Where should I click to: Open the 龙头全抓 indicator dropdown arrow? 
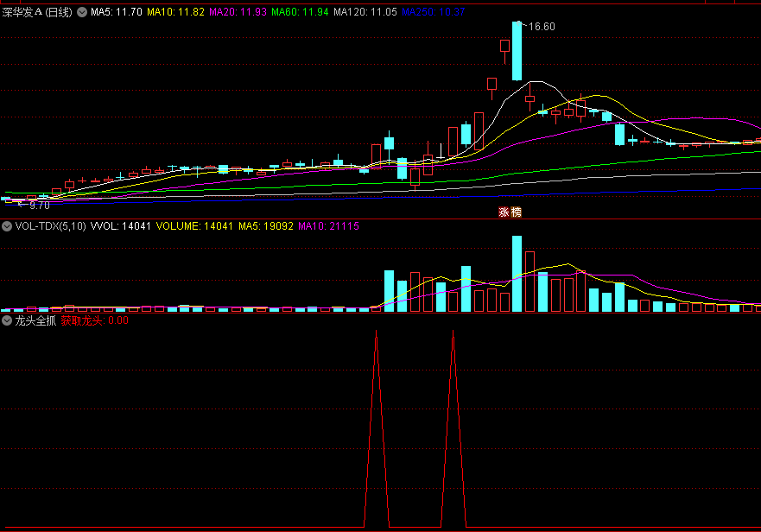tap(7, 320)
